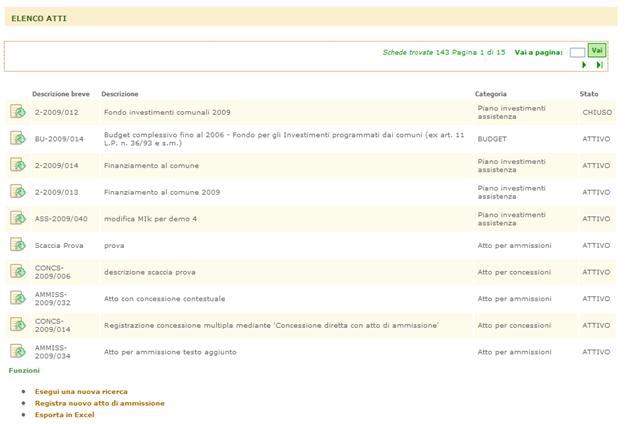Click 'Piano investimenti assistenza' in 2-2009/012 row
The width and height of the screenshot is (625, 424).
(x=511, y=112)
